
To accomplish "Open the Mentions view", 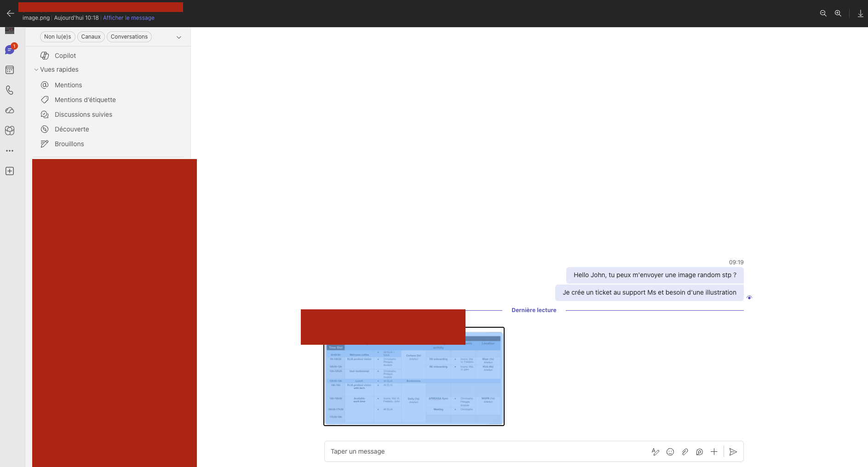I will pos(109,85).
